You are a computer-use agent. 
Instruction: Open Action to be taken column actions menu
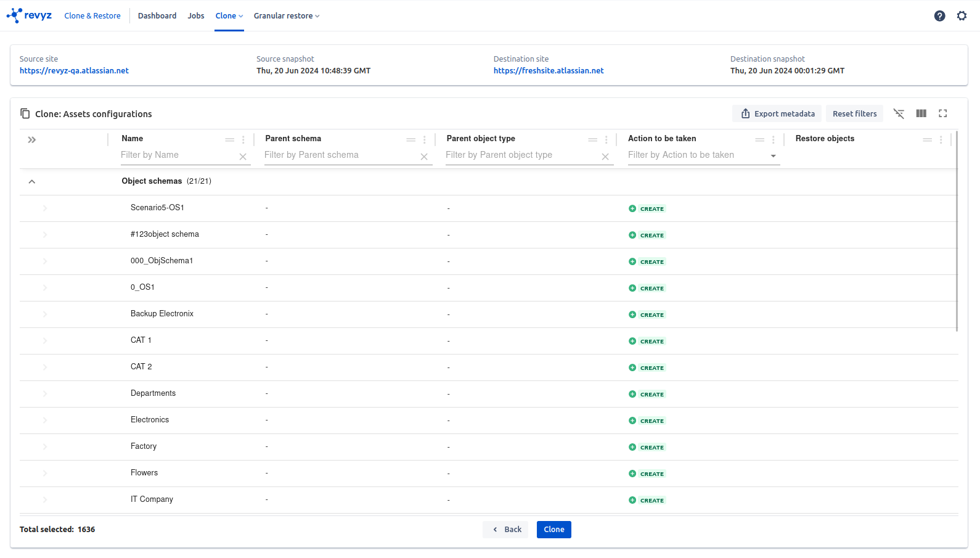(774, 140)
